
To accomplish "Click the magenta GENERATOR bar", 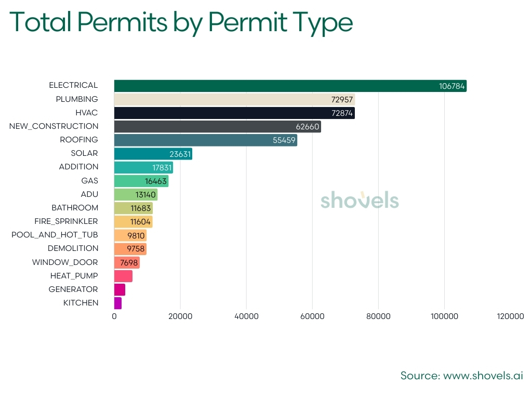I will tap(120, 290).
